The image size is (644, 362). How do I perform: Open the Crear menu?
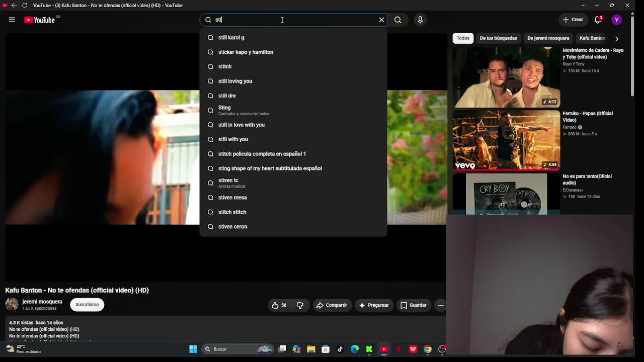(x=573, y=20)
